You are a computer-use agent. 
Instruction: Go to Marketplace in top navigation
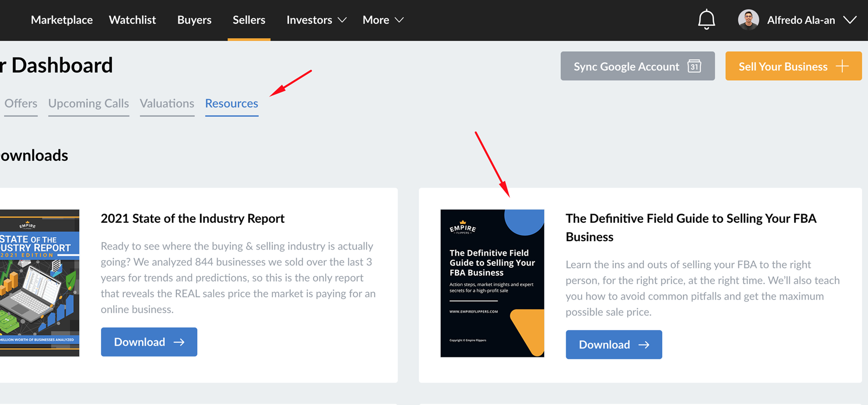pyautogui.click(x=61, y=20)
